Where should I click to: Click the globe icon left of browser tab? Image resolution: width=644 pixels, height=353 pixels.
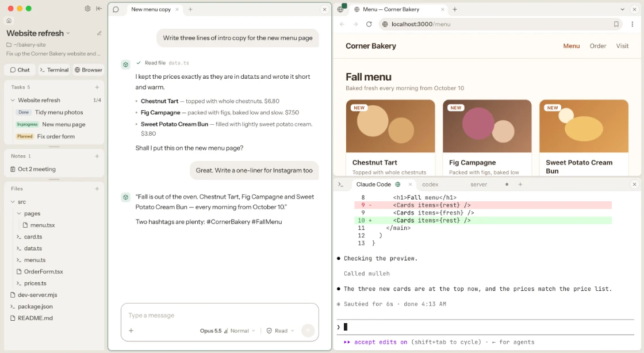pos(340,9)
